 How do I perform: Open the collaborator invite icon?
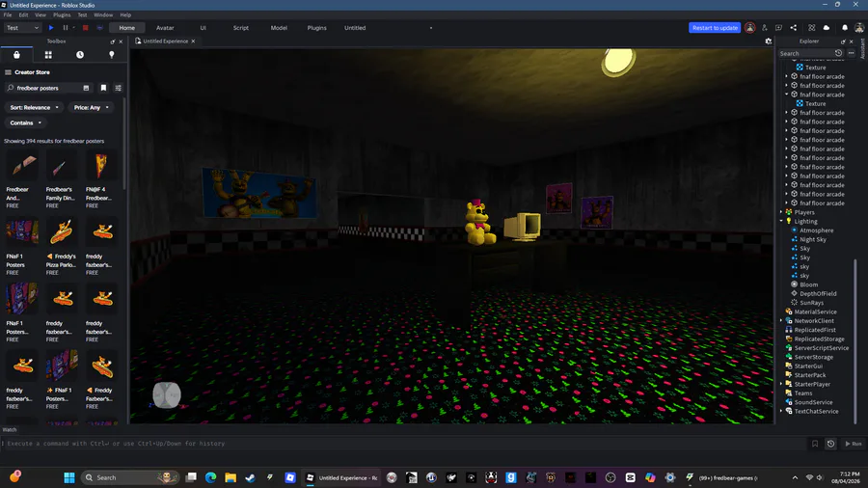tap(765, 28)
